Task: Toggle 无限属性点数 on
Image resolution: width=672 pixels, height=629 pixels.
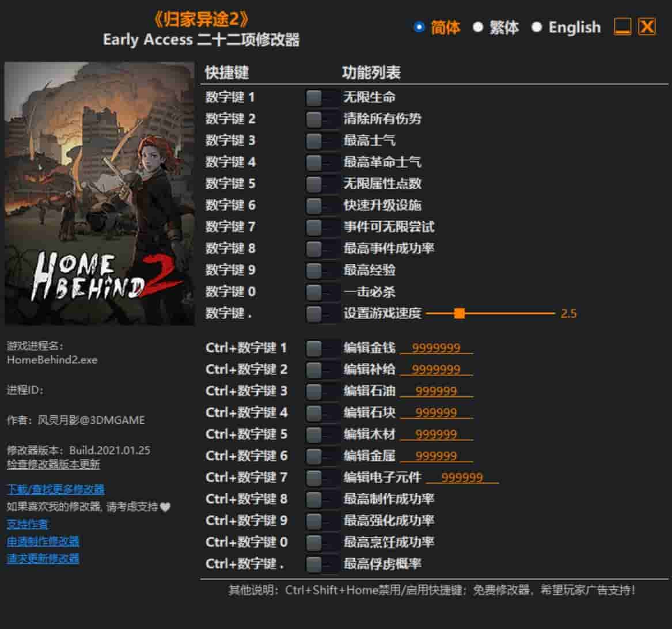Action: [x=321, y=184]
